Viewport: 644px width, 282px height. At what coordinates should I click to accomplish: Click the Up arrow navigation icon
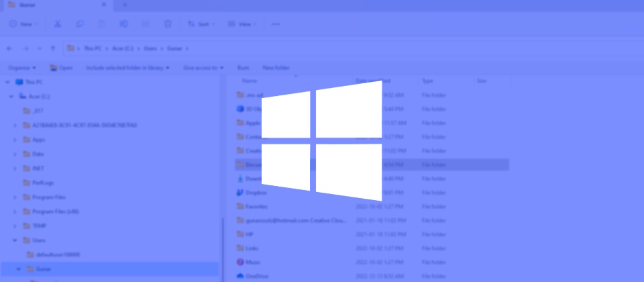click(x=53, y=48)
